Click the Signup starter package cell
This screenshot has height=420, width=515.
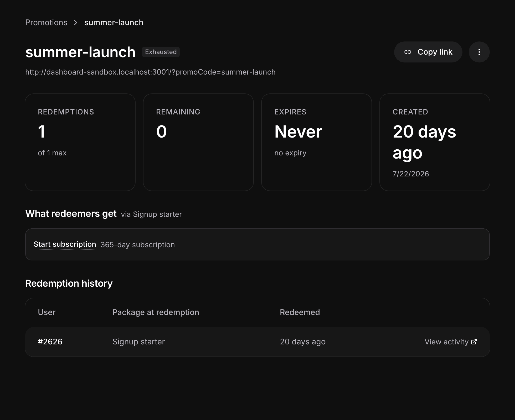[x=138, y=342]
